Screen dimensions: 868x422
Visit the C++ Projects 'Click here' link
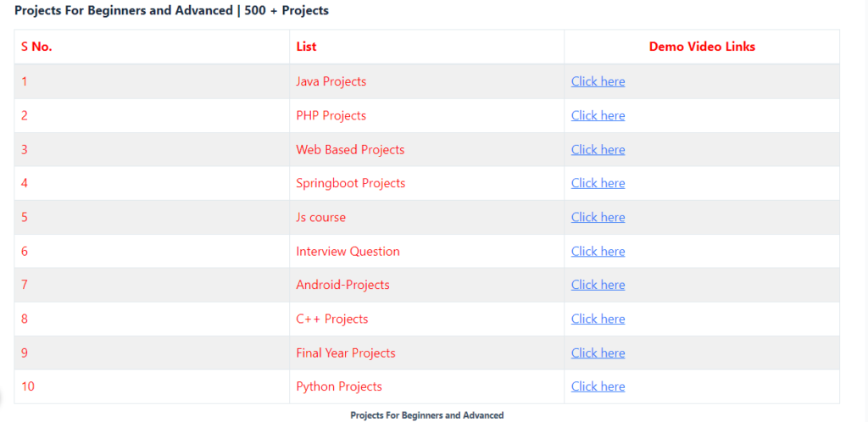tap(598, 319)
